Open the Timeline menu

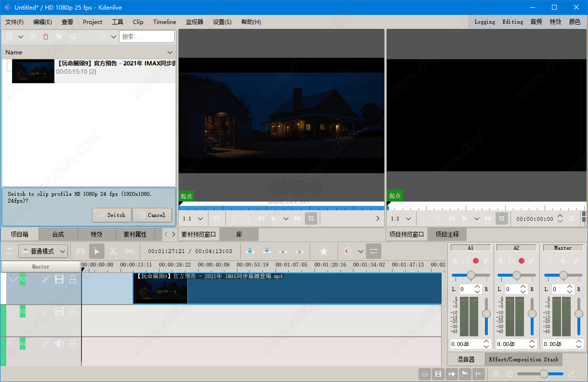165,22
